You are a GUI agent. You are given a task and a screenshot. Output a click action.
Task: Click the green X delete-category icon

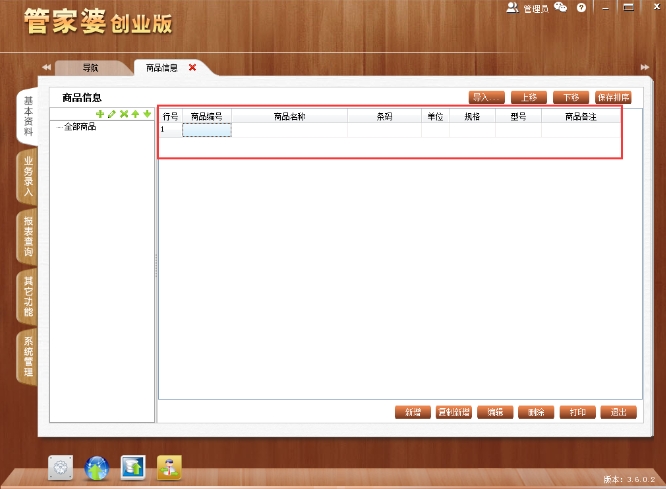click(x=124, y=114)
